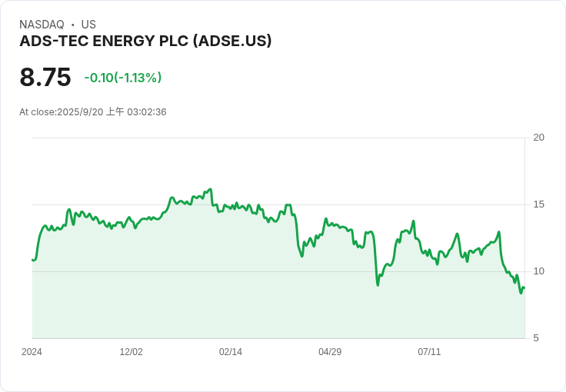Image resolution: width=566 pixels, height=392 pixels.
Task: Click the 10 y-axis price label
Action: 539,271
